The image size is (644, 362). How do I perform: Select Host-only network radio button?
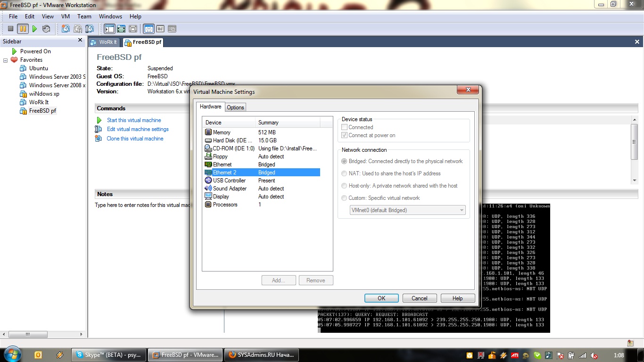tap(344, 186)
